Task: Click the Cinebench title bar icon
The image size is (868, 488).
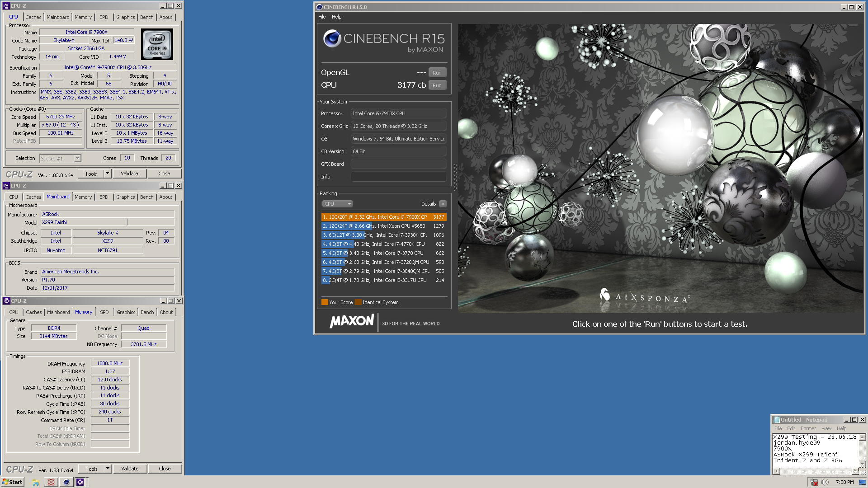Action: tap(319, 7)
